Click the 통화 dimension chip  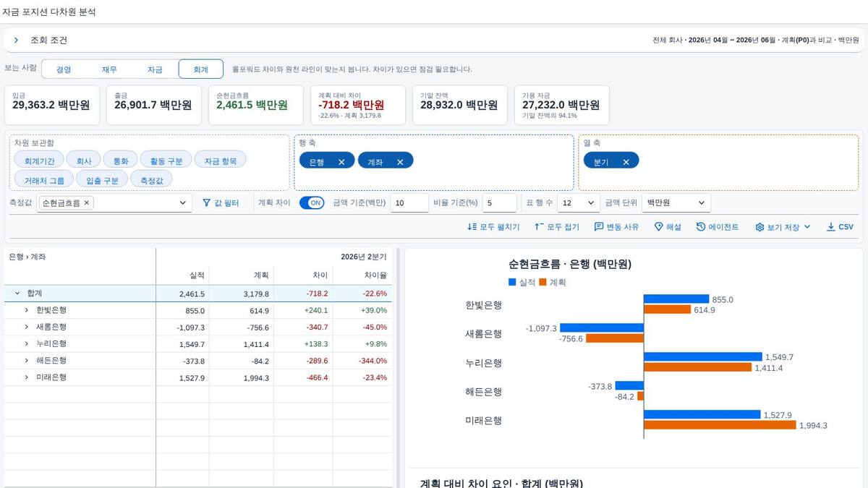tap(120, 160)
